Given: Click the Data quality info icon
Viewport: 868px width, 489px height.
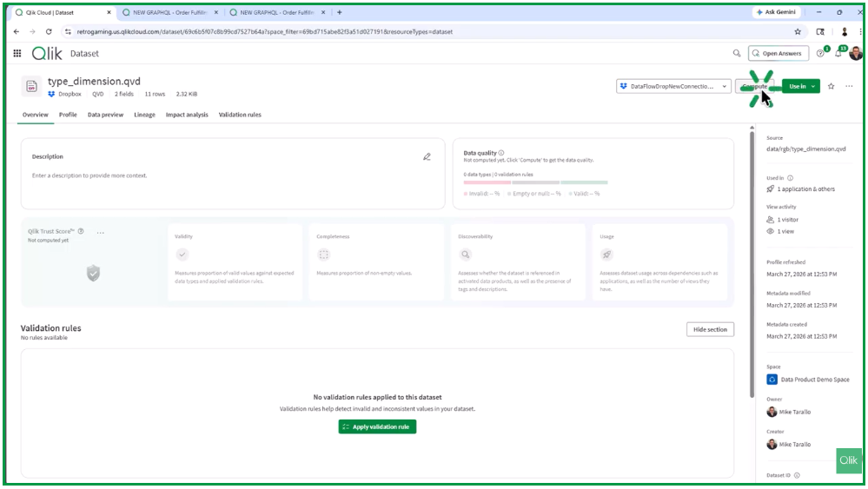Looking at the screenshot, I should pyautogui.click(x=501, y=153).
